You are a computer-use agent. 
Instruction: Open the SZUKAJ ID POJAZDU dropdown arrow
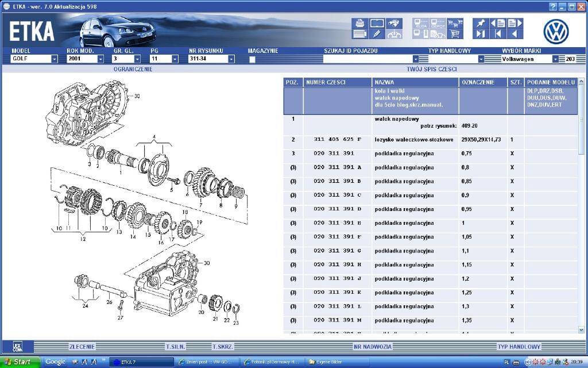click(416, 59)
